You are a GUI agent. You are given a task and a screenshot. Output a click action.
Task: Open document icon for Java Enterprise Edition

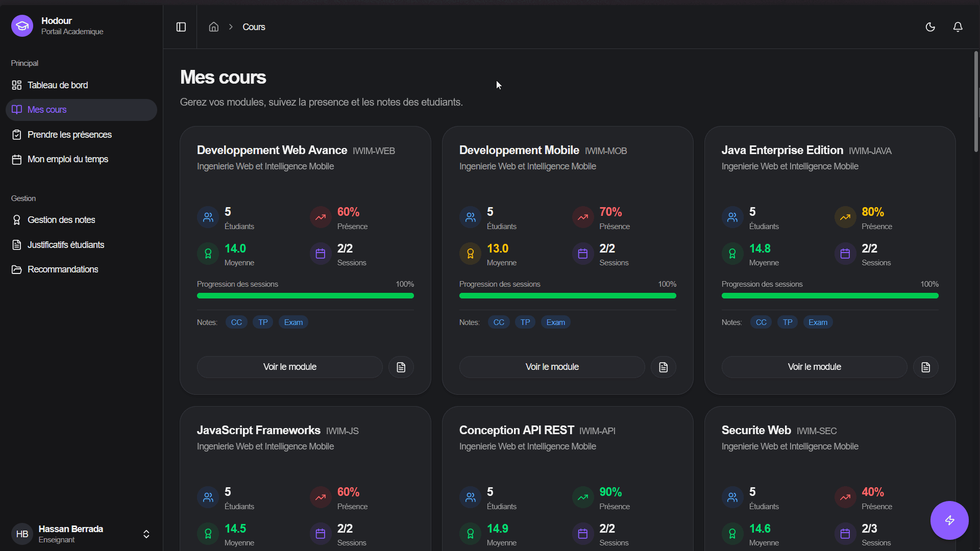pos(926,367)
